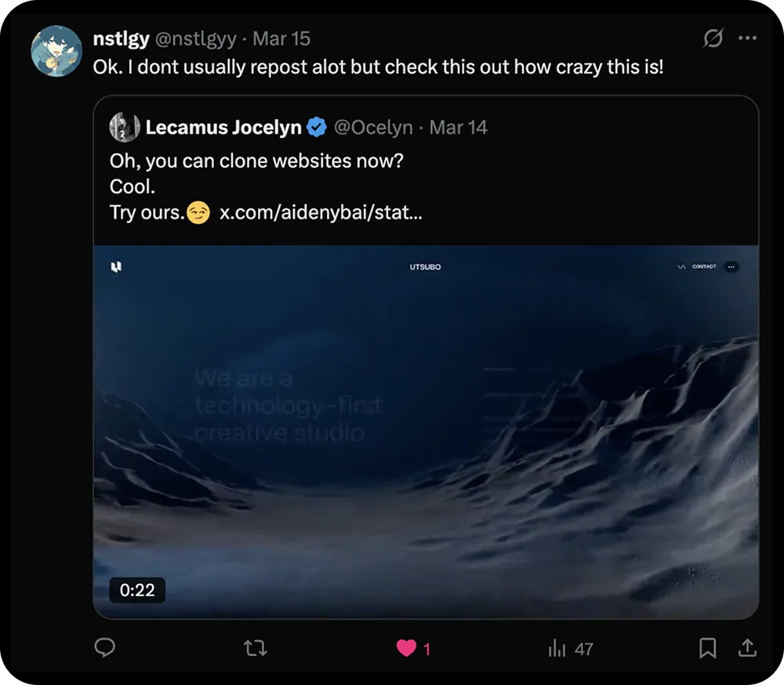Open nstlgy's profile avatar

coord(56,51)
